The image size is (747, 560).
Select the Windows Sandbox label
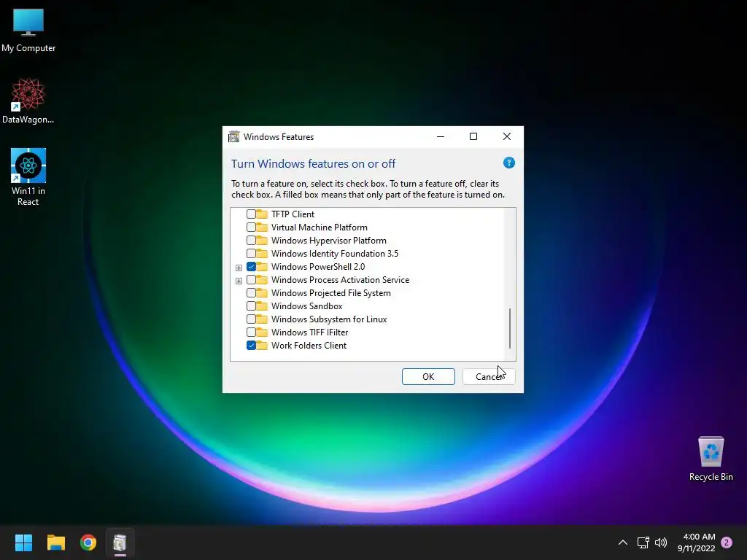307,306
